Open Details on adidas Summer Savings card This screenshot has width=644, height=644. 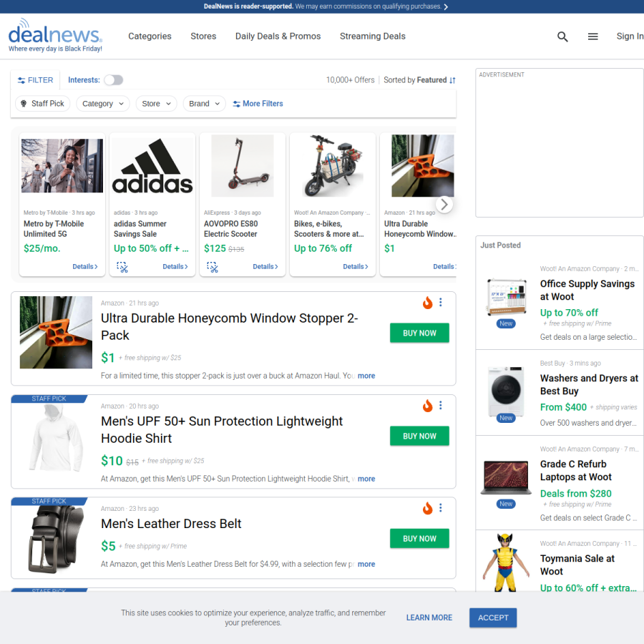[x=175, y=267]
